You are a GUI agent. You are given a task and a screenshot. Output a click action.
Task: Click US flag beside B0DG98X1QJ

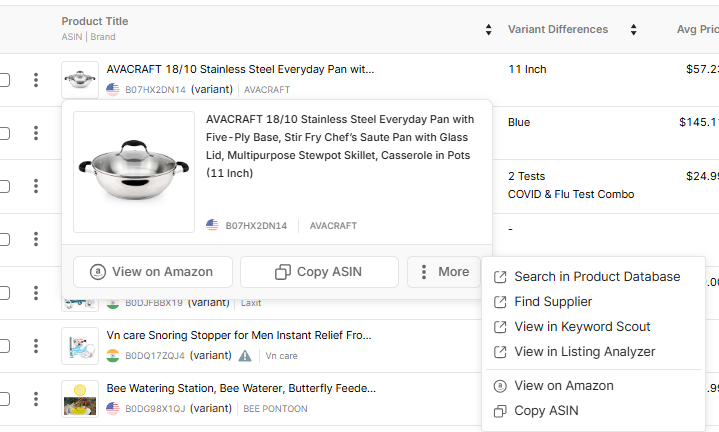tap(113, 408)
